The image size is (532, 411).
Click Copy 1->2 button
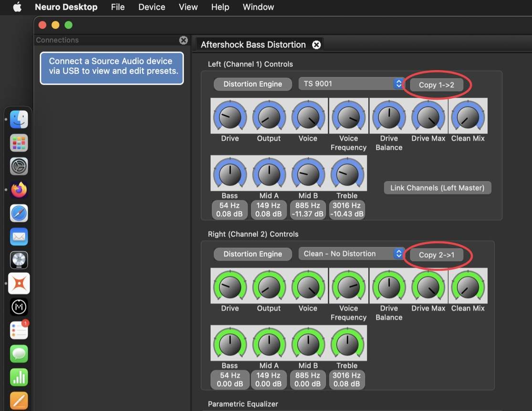pos(436,85)
